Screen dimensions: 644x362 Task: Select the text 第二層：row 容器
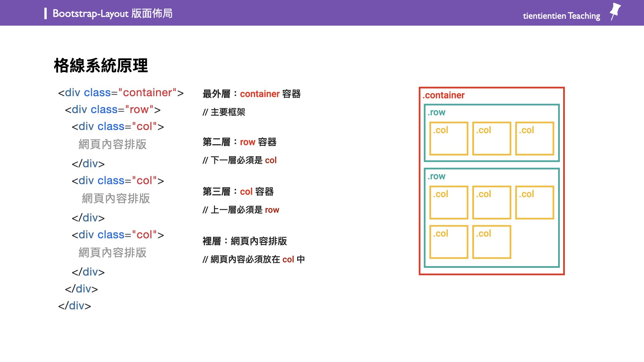pos(239,142)
